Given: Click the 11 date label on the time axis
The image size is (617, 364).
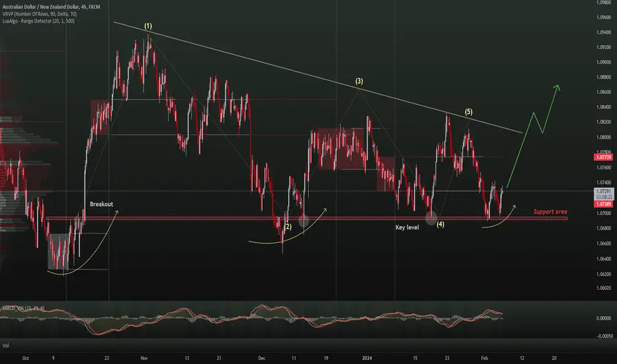Looking at the screenshot, I should 293,358.
